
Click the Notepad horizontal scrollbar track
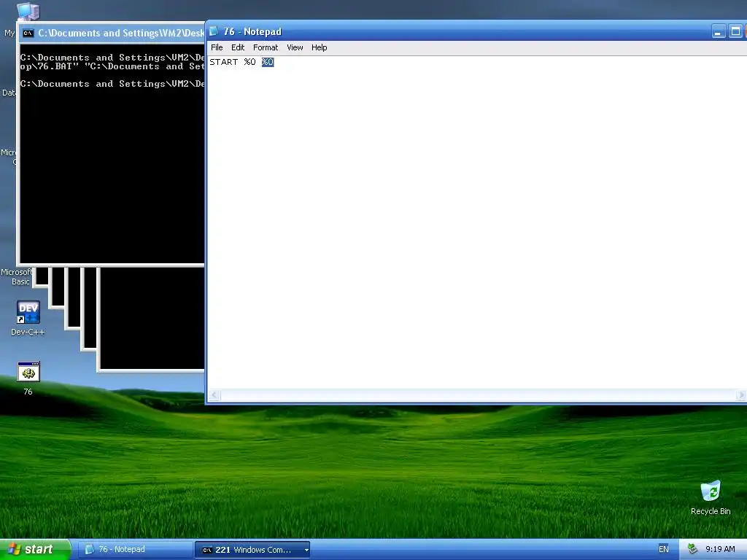pos(478,394)
